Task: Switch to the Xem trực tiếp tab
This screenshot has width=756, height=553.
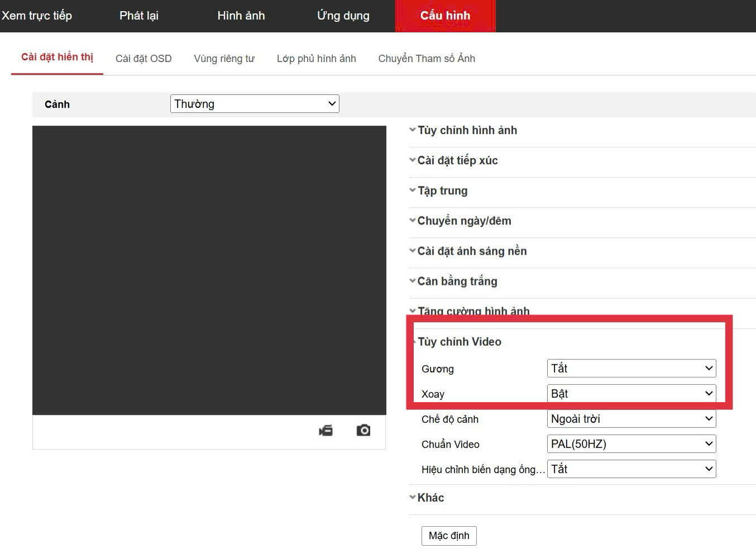Action: click(x=37, y=16)
